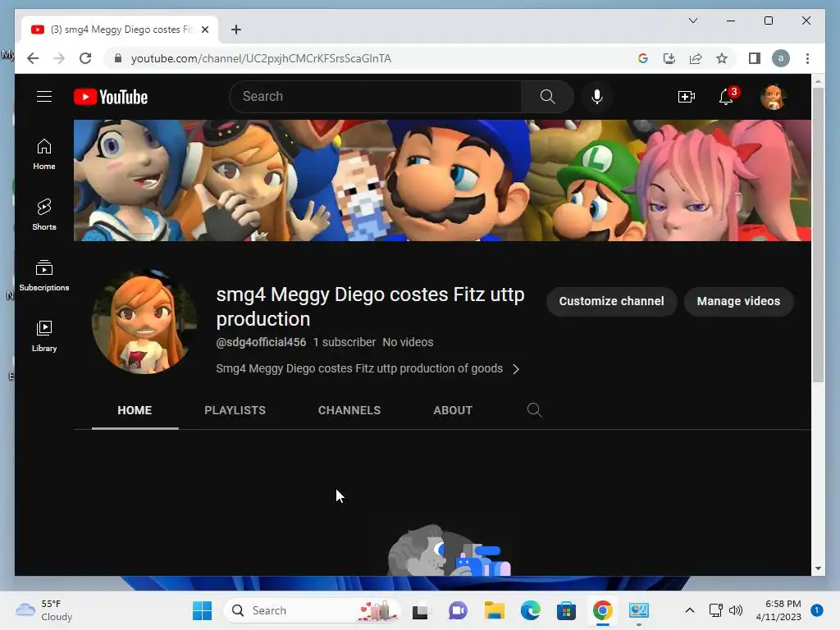Click the '1 subscriber' text
Image resolution: width=840 pixels, height=630 pixels.
(x=345, y=342)
